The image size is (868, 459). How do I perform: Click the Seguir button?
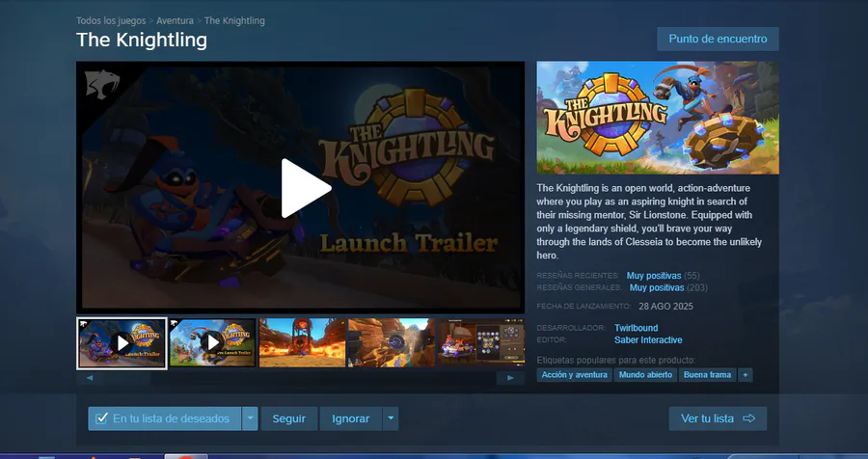pos(289,418)
